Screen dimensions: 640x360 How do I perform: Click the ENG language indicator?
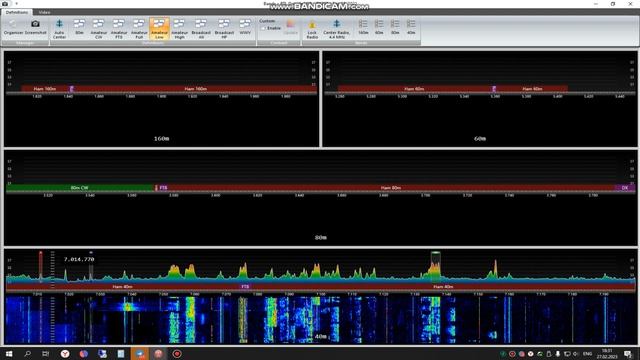point(587,353)
